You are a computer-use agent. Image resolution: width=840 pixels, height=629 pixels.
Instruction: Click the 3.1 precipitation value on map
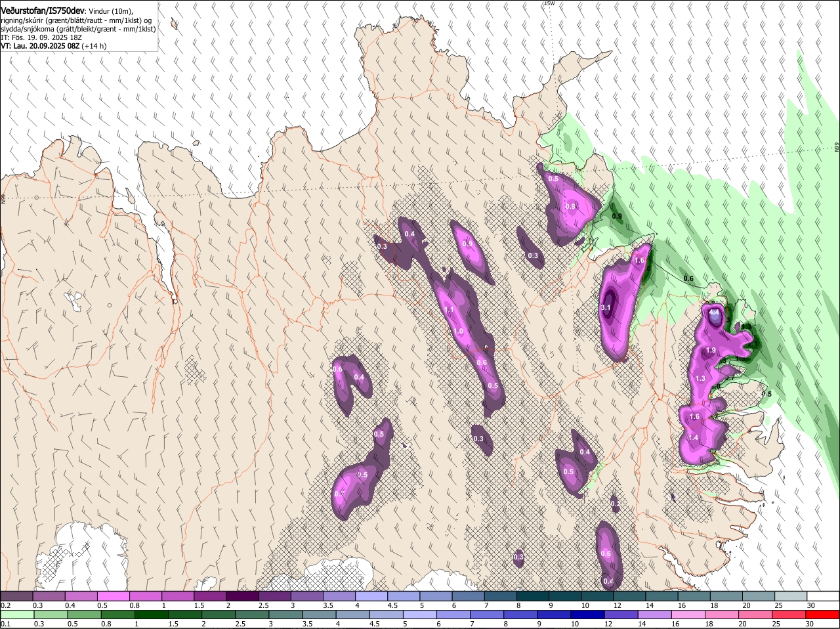tap(606, 307)
